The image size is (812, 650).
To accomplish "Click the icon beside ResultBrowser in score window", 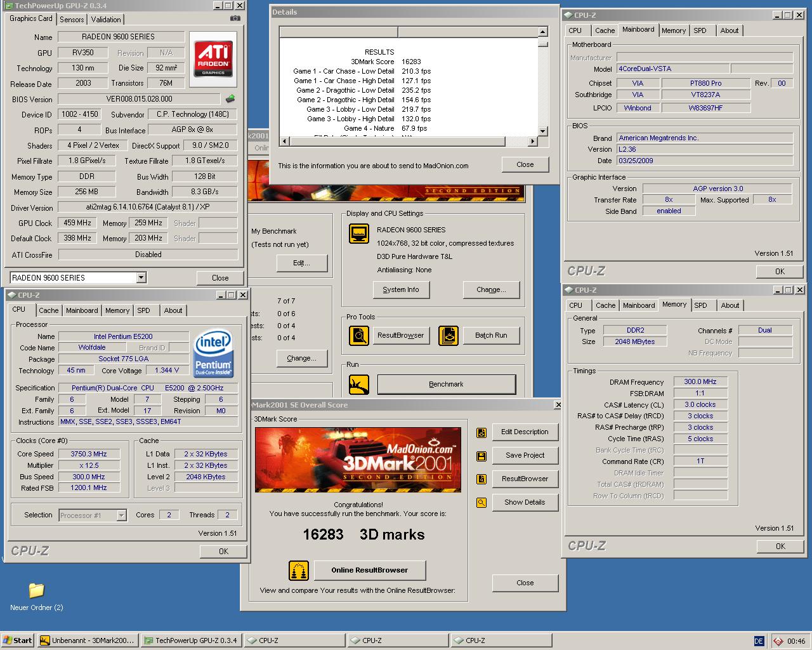I will tap(481, 479).
